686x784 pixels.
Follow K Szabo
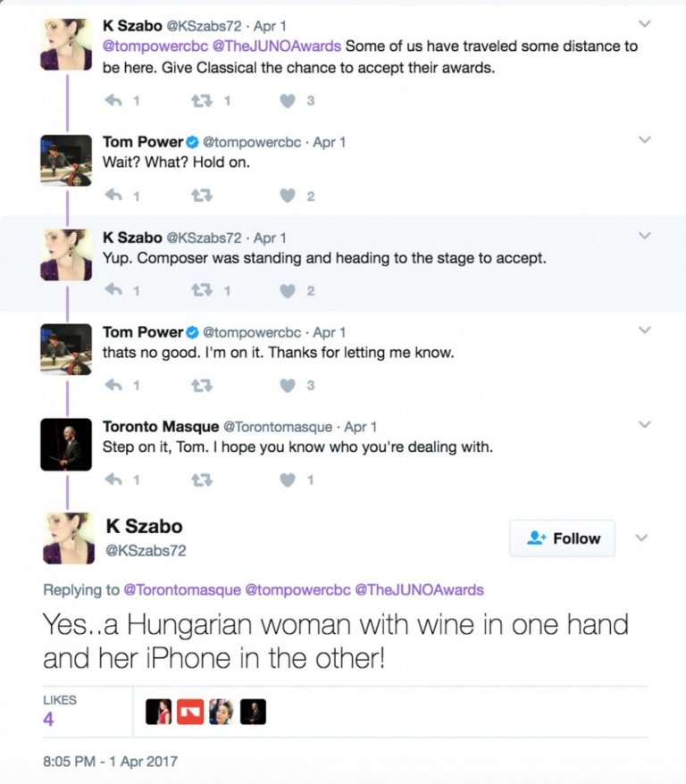[563, 538]
